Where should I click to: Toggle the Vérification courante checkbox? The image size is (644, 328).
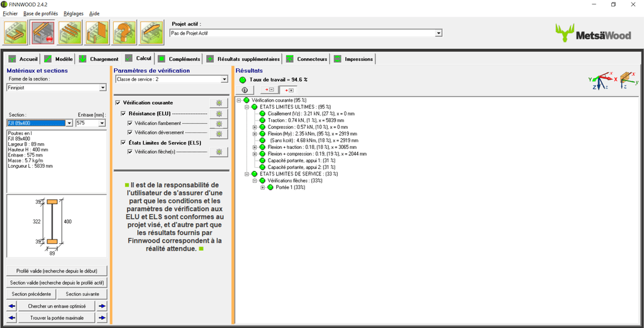click(118, 102)
